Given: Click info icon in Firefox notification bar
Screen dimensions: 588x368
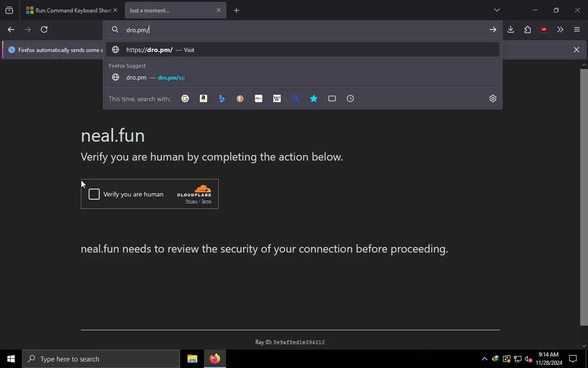Looking at the screenshot, I should [11, 50].
